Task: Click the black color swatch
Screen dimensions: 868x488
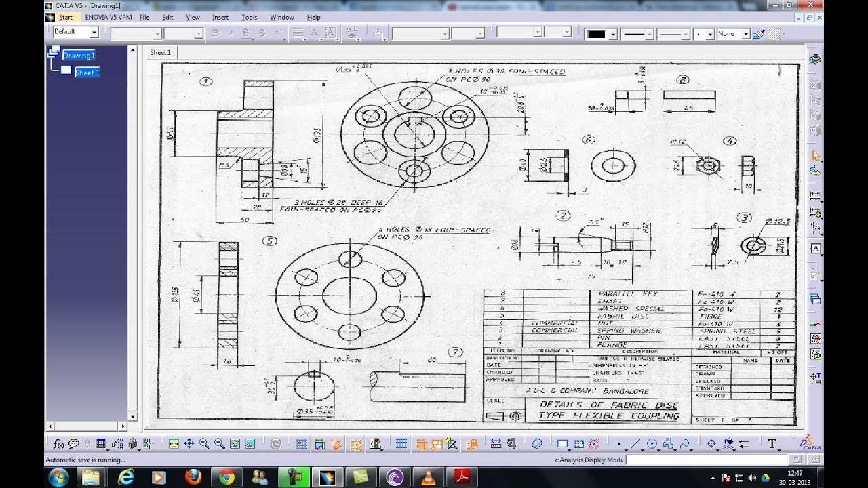Action: [597, 34]
